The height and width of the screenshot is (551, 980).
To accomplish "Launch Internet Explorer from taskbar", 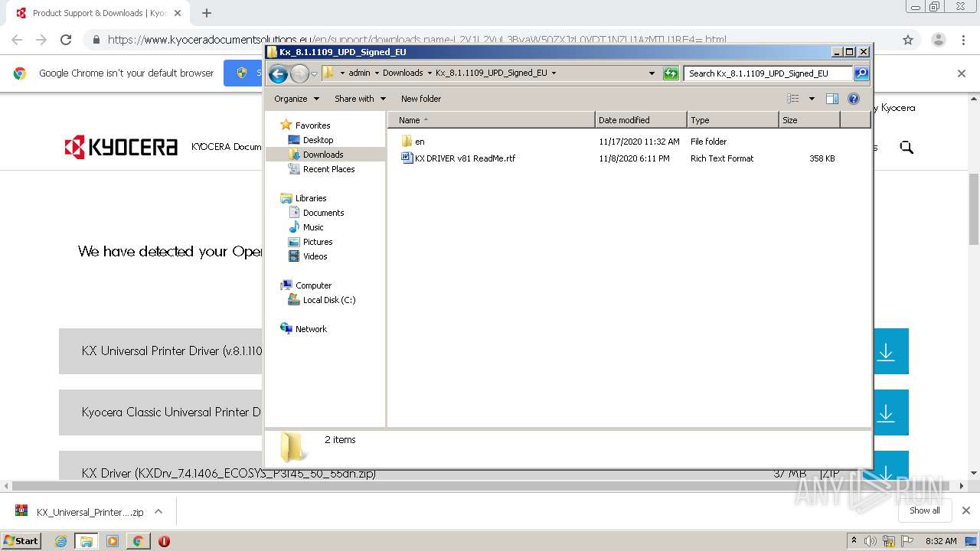I will pos(61,541).
